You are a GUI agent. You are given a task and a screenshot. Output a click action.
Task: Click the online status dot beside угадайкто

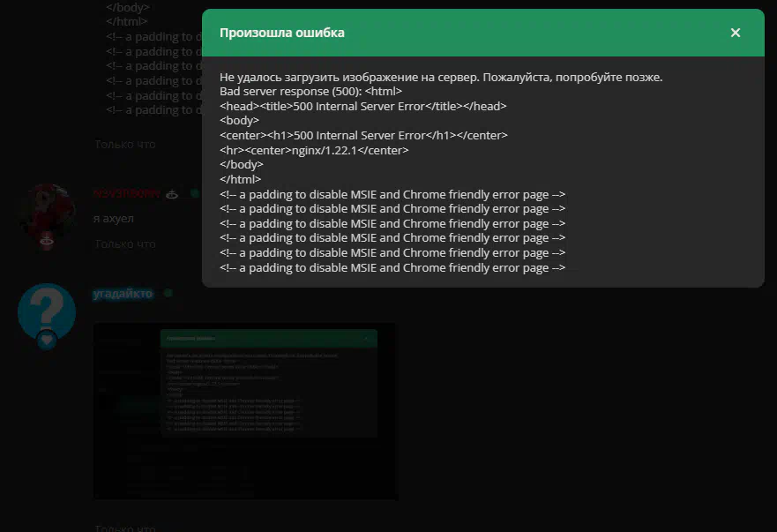coord(168,293)
